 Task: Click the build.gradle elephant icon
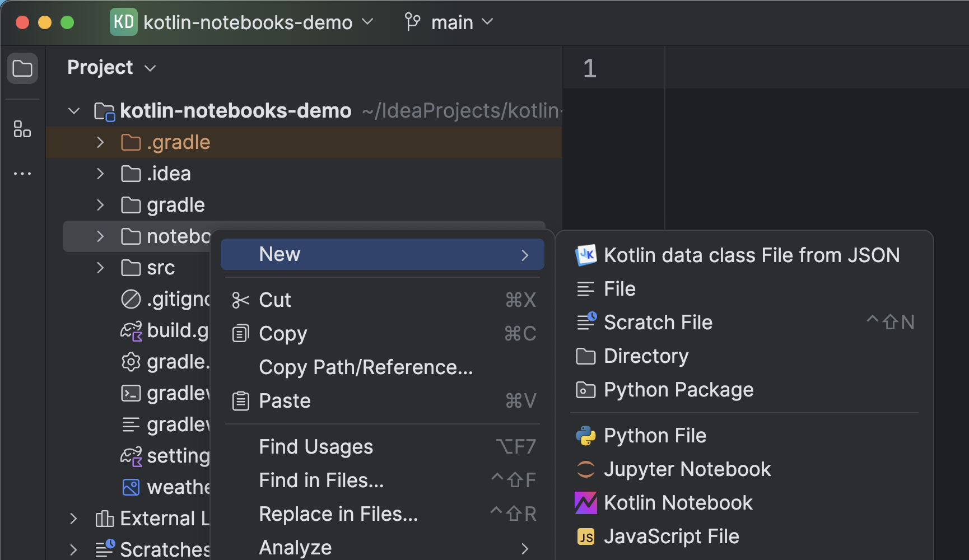(132, 331)
